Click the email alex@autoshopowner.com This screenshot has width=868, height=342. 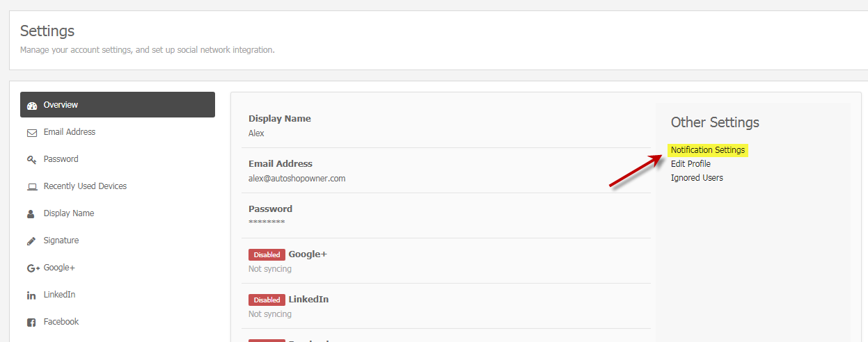tap(297, 179)
